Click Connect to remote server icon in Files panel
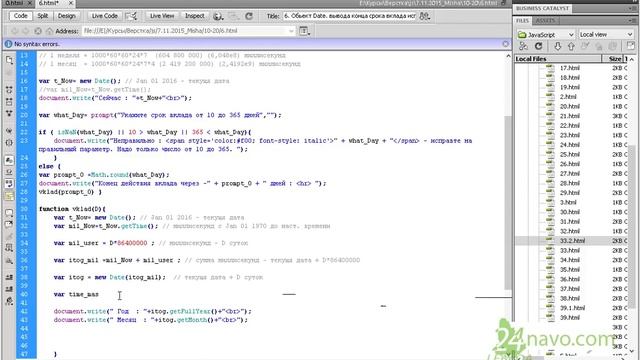The image size is (640, 360). click(x=524, y=46)
